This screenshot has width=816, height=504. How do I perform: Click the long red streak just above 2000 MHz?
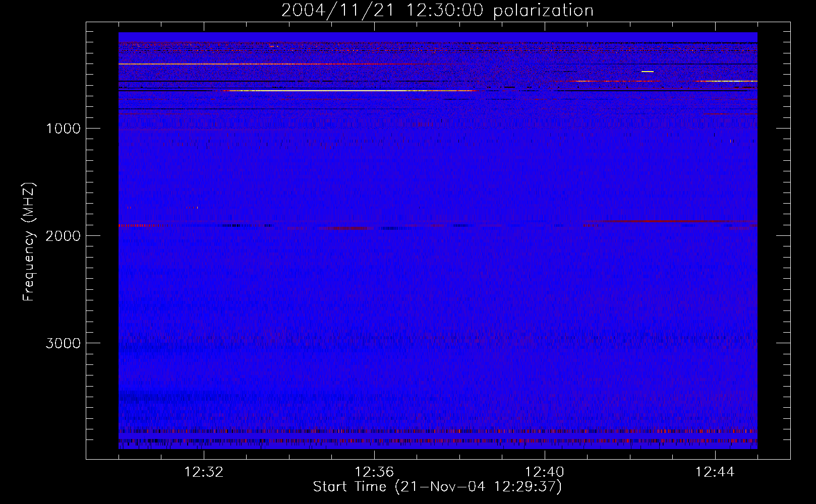tap(671, 221)
